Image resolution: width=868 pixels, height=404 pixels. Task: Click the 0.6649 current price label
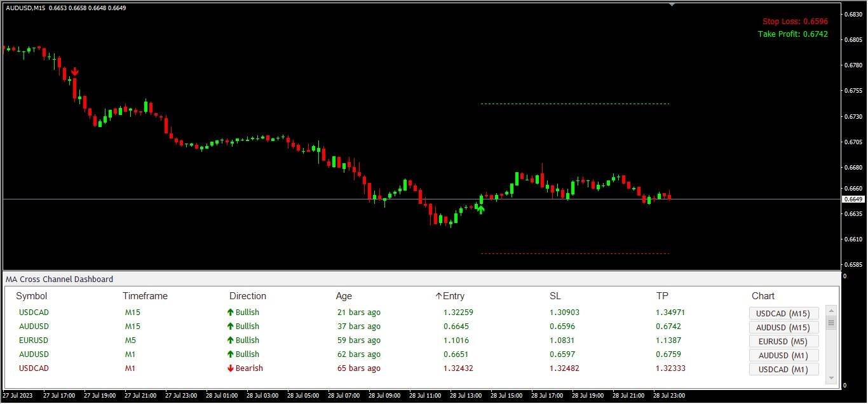coord(853,199)
